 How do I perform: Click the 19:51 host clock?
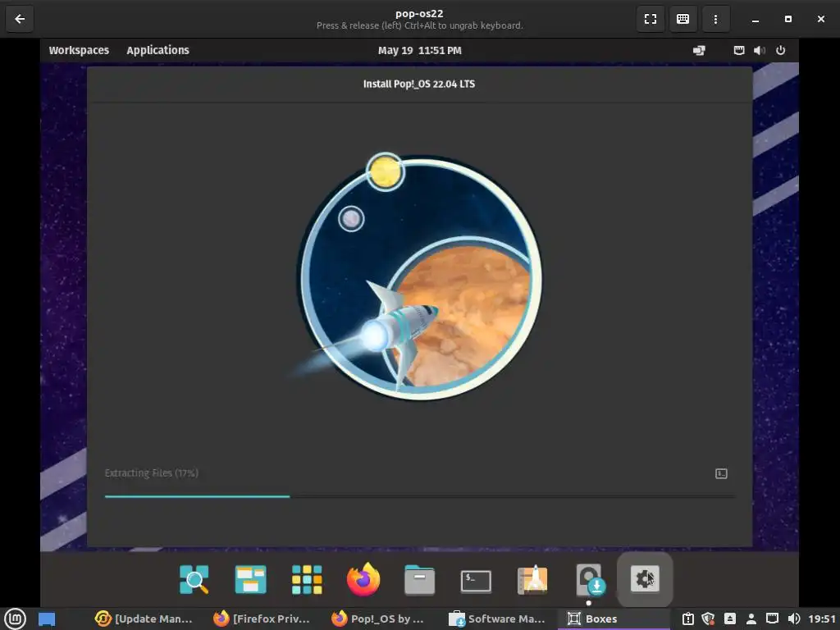tap(822, 619)
